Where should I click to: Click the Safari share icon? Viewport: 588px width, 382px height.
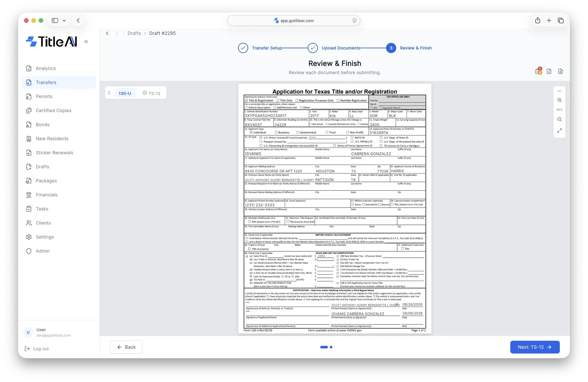coord(538,20)
